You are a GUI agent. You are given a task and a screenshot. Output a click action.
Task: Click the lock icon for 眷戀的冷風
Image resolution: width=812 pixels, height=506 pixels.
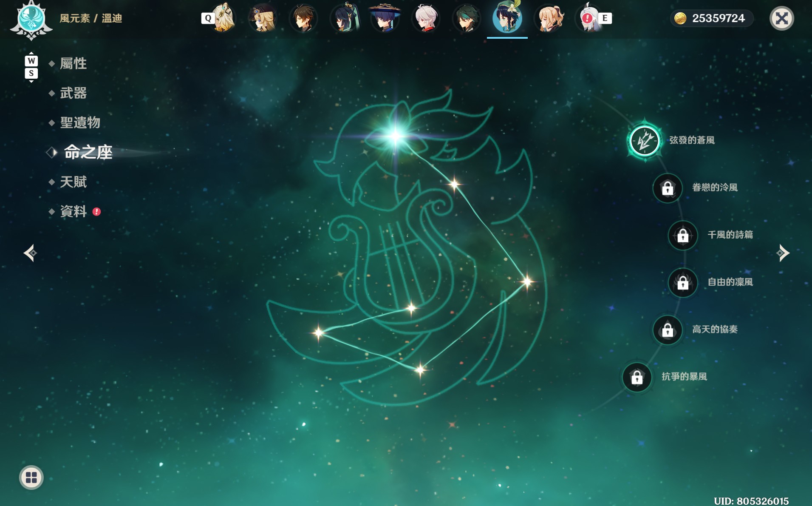pos(668,188)
